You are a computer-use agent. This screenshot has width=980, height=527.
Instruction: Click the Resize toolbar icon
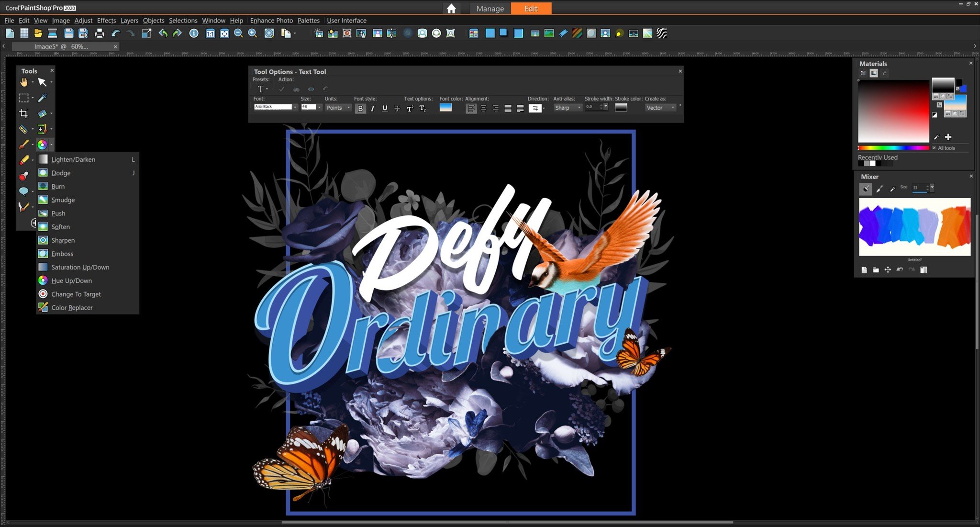(146, 33)
